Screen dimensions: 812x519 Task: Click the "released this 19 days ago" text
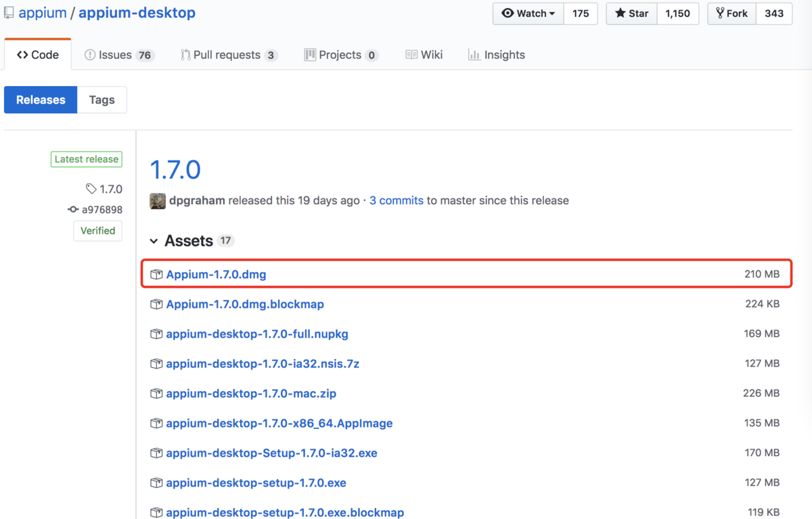294,200
